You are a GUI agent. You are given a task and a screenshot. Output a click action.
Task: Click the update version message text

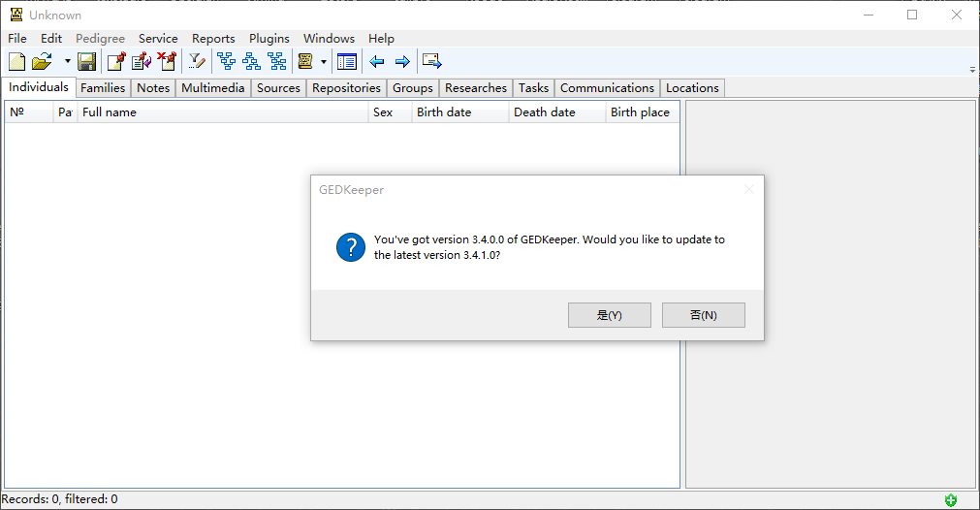pyautogui.click(x=550, y=247)
